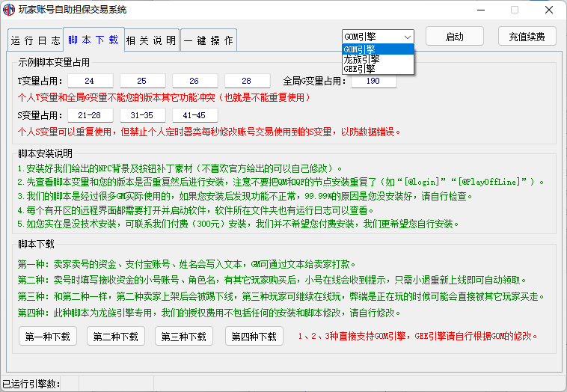Image resolution: width=567 pixels, height=392 pixels.
Task: Click T变量 field showing 24
Action: click(x=90, y=81)
